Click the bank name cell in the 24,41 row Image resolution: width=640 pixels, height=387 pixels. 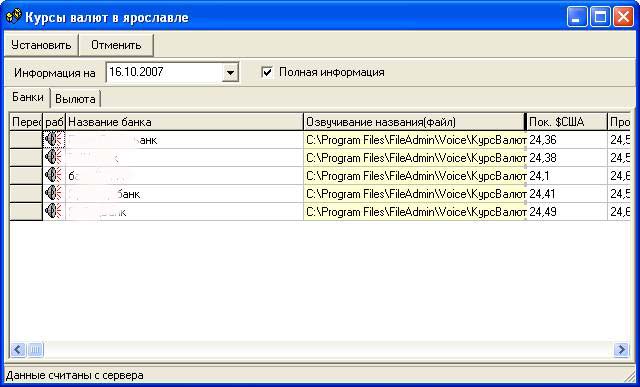pyautogui.click(x=184, y=194)
